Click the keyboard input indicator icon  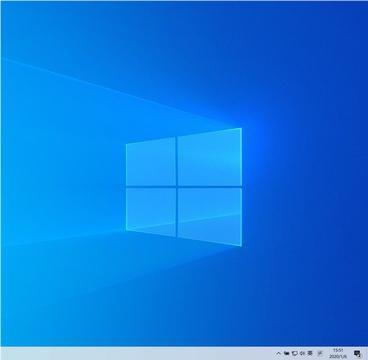click(x=310, y=353)
